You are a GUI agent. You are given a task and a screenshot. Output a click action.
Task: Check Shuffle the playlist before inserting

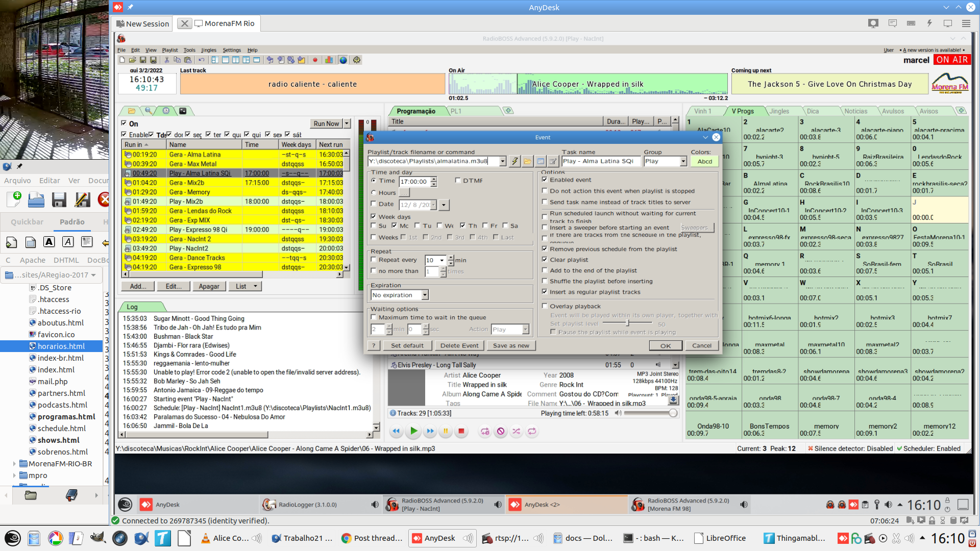click(x=545, y=281)
